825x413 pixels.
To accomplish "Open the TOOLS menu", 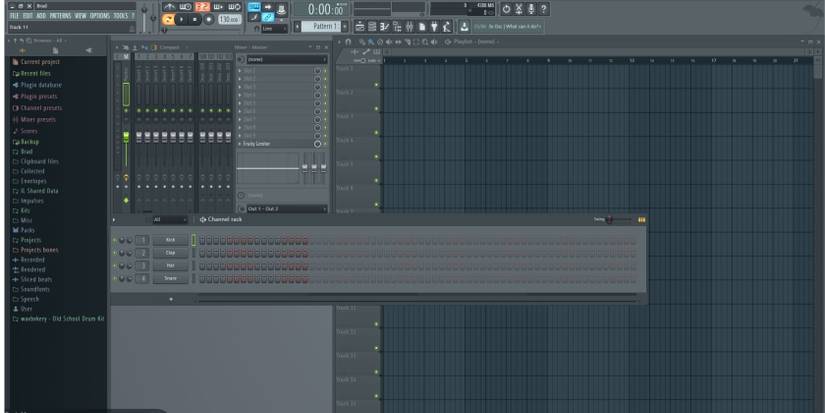I will click(120, 16).
